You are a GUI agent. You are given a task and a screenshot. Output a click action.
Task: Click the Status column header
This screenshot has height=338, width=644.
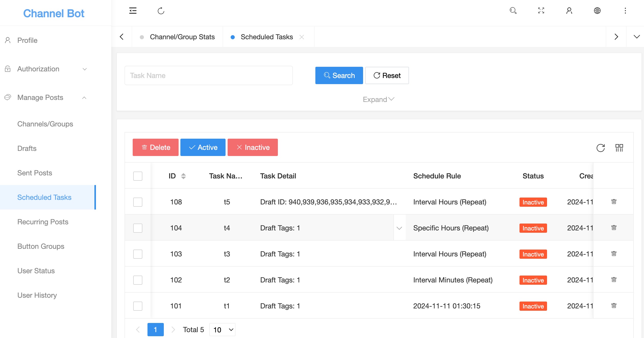pos(533,176)
